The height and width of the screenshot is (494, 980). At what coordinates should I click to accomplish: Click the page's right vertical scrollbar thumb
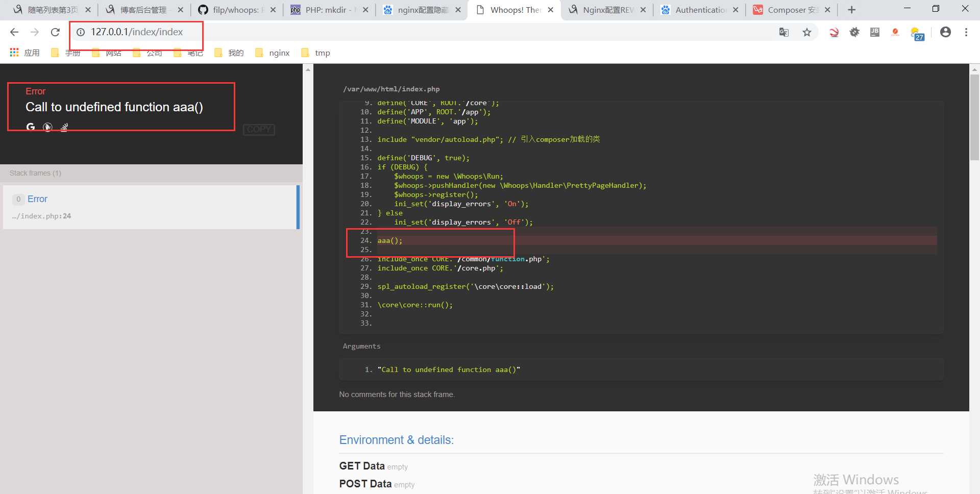pos(974,117)
